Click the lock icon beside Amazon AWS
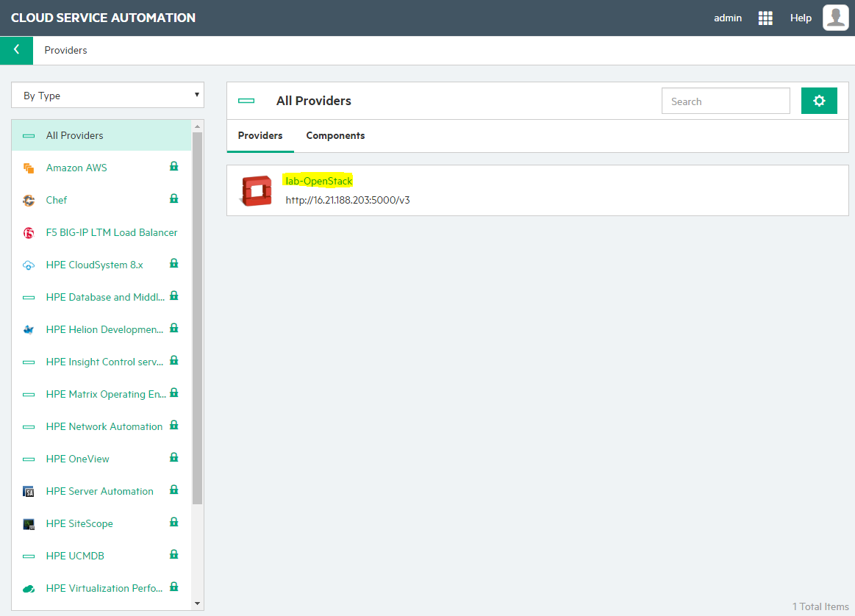Screen dimensions: 855x616 tap(174, 166)
